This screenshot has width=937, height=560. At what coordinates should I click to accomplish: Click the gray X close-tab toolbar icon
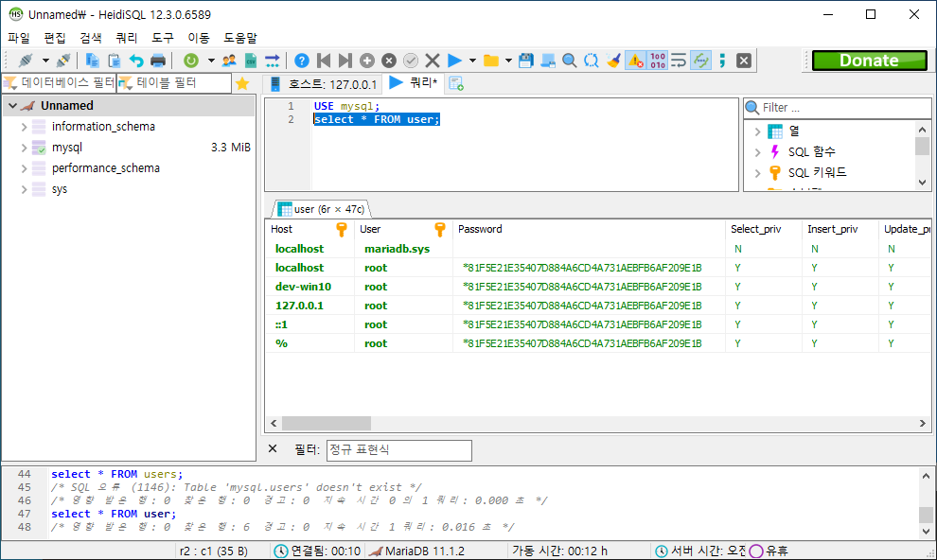[744, 61]
